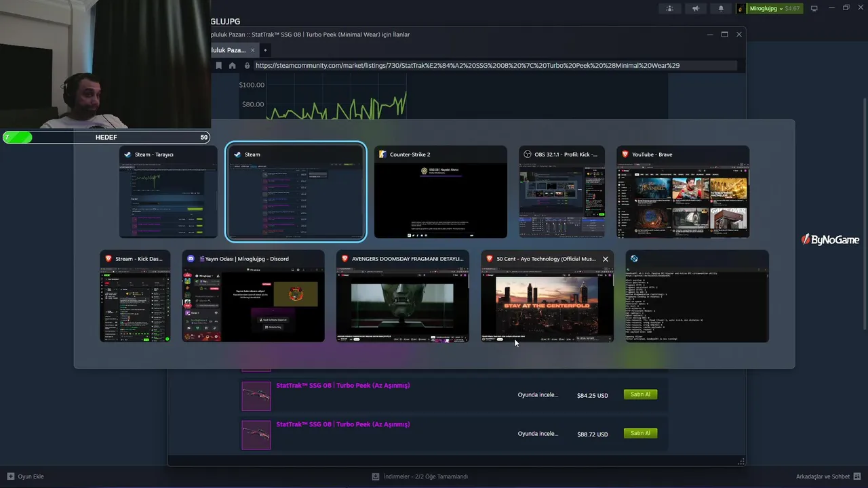868x488 pixels.
Task: Open a new browser tab with the plus icon
Action: 265,50
